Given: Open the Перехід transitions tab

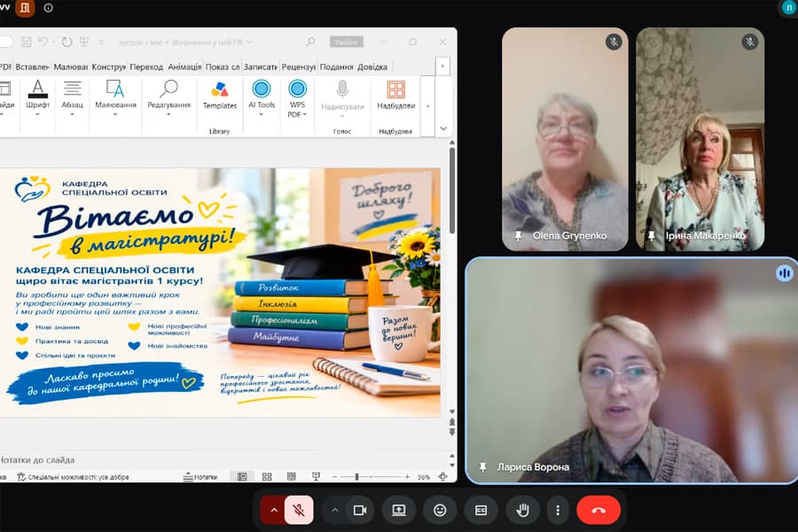Looking at the screenshot, I should click(x=146, y=66).
